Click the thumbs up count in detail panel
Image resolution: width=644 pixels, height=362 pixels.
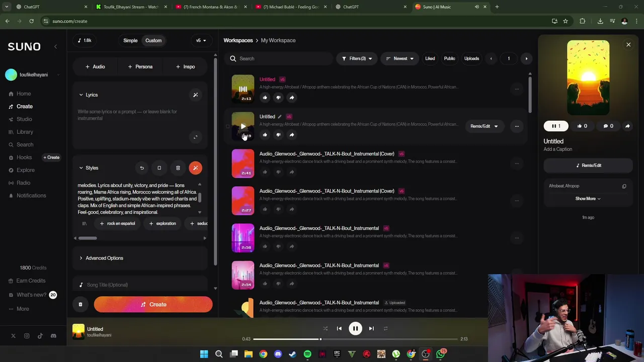[x=582, y=126]
